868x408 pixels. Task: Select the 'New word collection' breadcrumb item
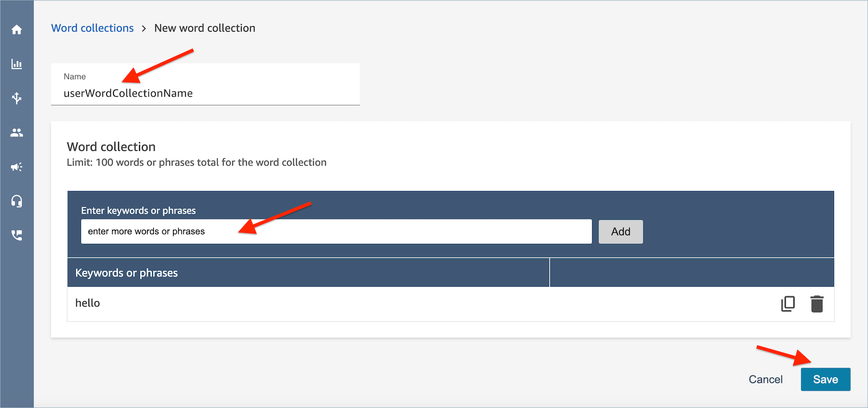click(x=204, y=28)
